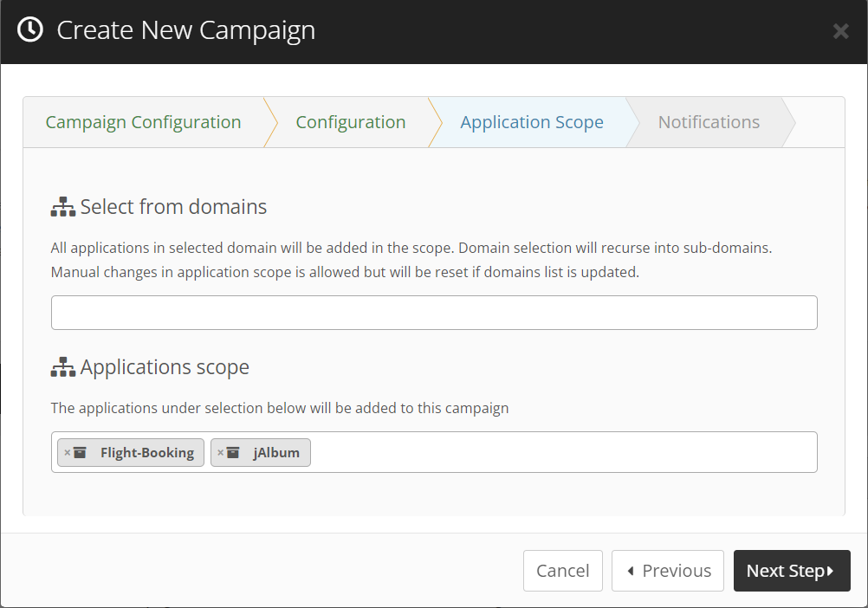Proceed with the Next Step button

coord(792,571)
